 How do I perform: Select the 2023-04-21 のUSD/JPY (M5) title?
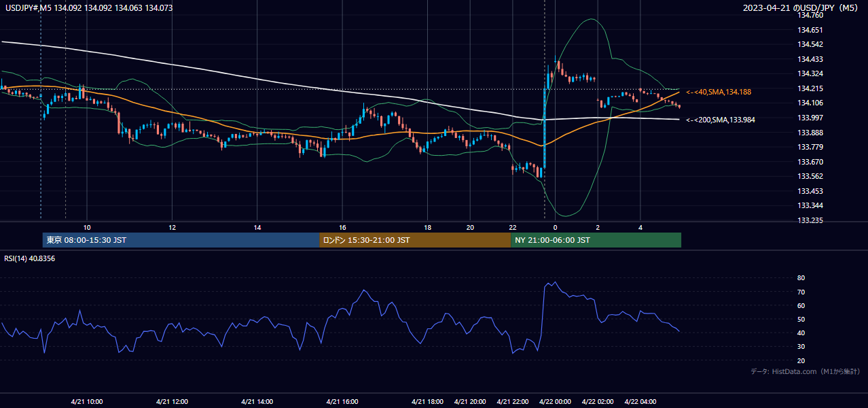coord(801,8)
